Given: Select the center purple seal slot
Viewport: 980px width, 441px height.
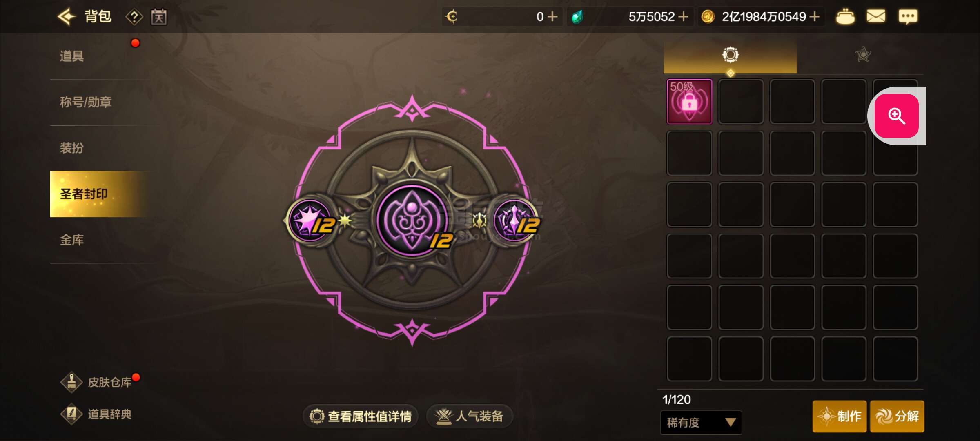Looking at the screenshot, I should [x=412, y=220].
